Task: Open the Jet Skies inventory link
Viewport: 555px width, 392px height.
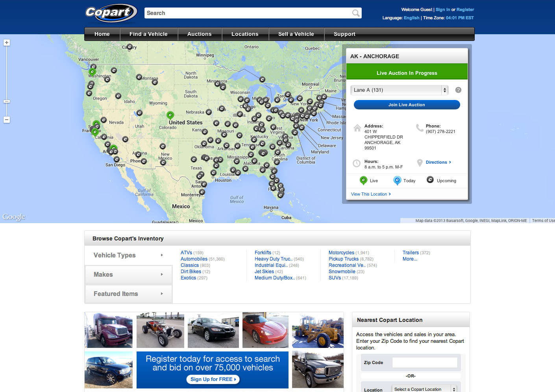Action: tap(264, 272)
